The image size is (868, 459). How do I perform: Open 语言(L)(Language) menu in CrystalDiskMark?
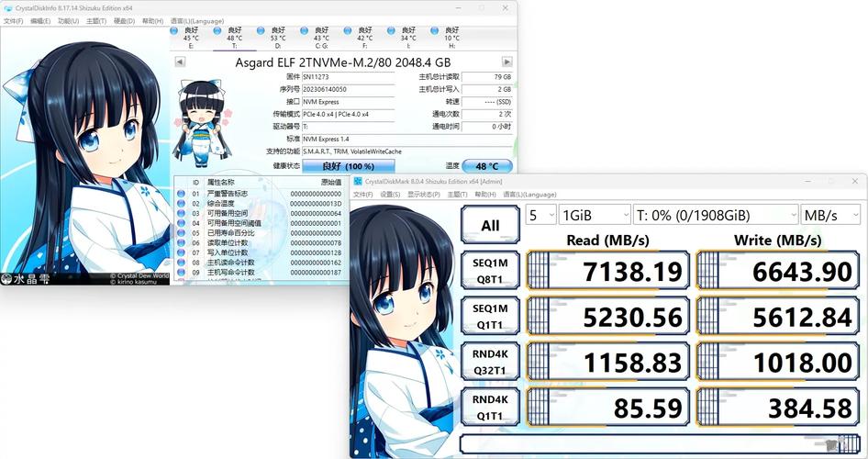[x=529, y=195]
